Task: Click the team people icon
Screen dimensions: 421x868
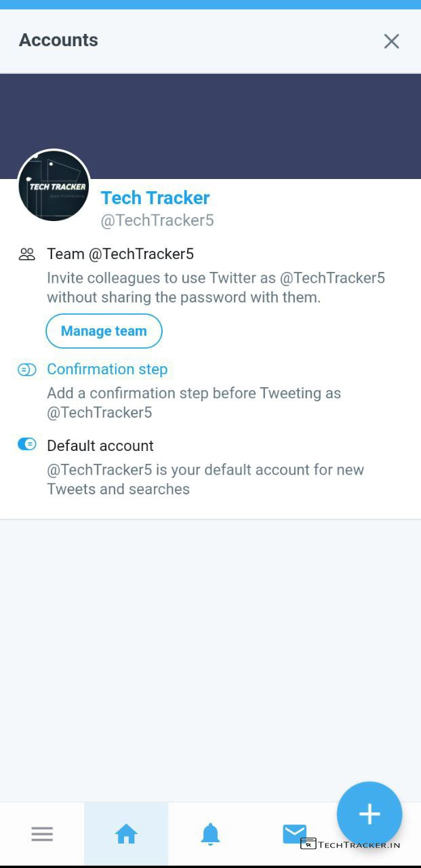Action: pyautogui.click(x=27, y=254)
